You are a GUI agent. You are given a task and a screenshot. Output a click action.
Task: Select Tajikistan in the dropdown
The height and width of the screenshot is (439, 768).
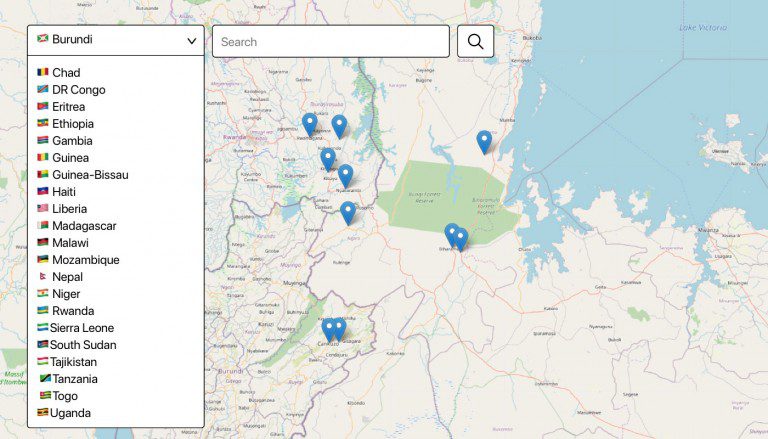pos(67,362)
